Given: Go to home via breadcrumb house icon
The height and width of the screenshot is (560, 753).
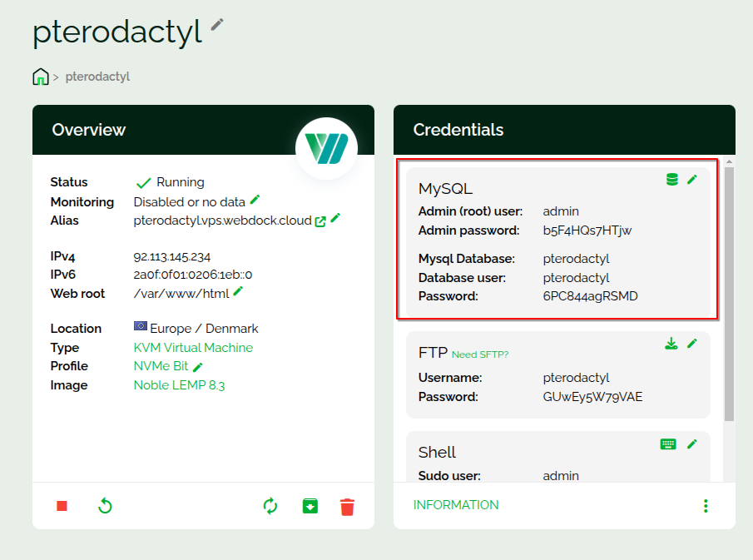Looking at the screenshot, I should [40, 77].
